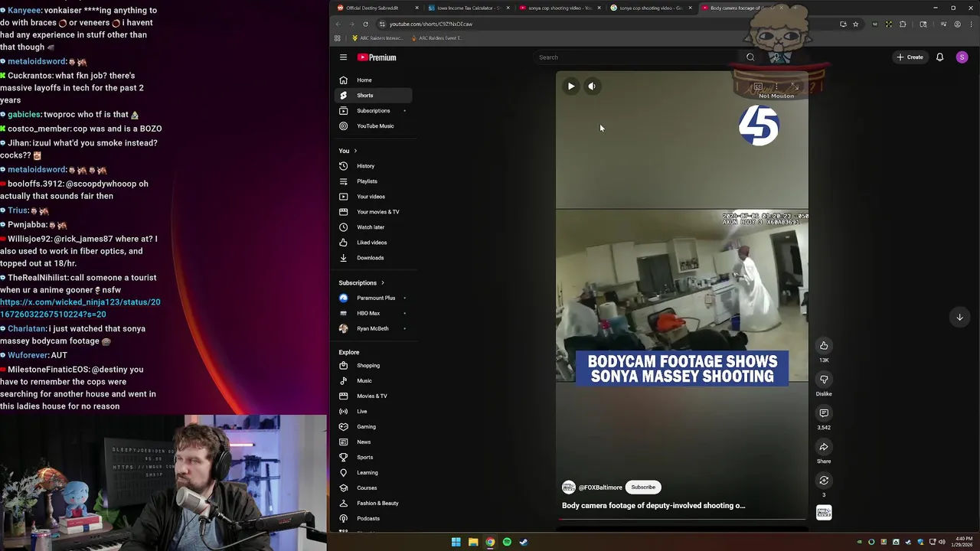The width and height of the screenshot is (980, 551).
Task: Click the Create button
Action: pyautogui.click(x=910, y=57)
